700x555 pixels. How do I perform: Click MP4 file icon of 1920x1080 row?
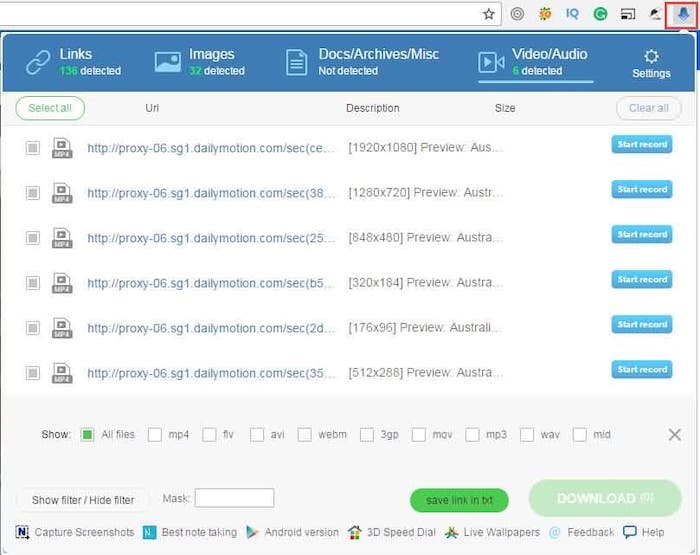pyautogui.click(x=62, y=148)
